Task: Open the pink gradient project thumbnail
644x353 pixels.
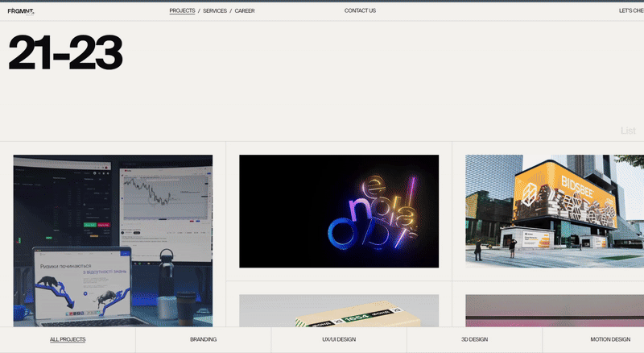Action: tap(555, 310)
